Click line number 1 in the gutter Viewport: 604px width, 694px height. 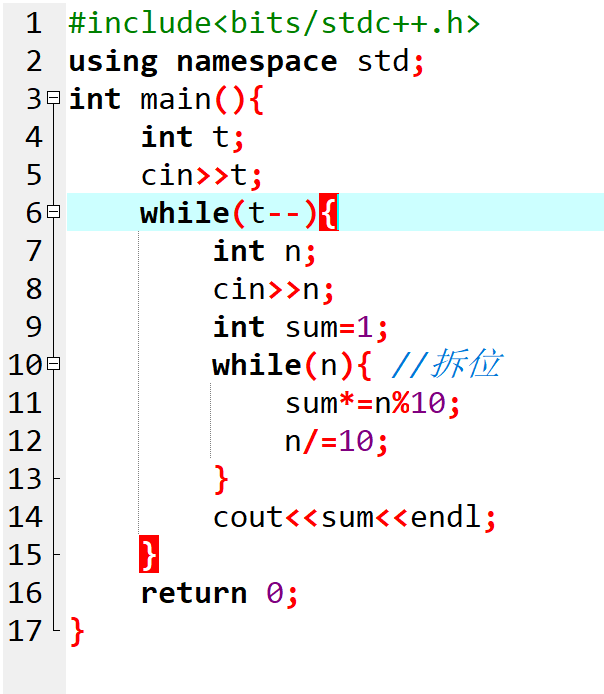coord(34,23)
